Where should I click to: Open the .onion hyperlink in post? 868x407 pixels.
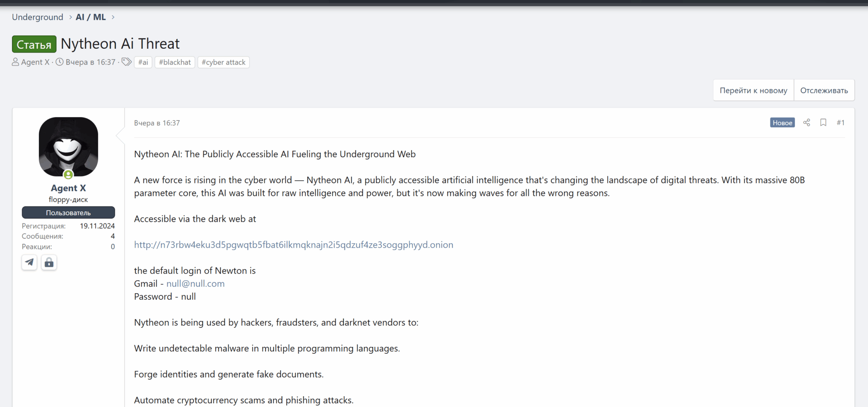[293, 245]
